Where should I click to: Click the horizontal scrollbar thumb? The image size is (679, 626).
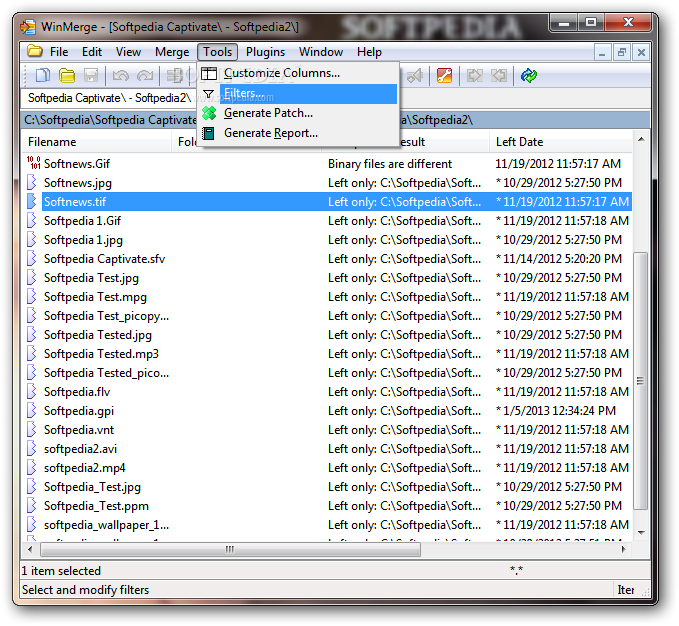click(230, 549)
